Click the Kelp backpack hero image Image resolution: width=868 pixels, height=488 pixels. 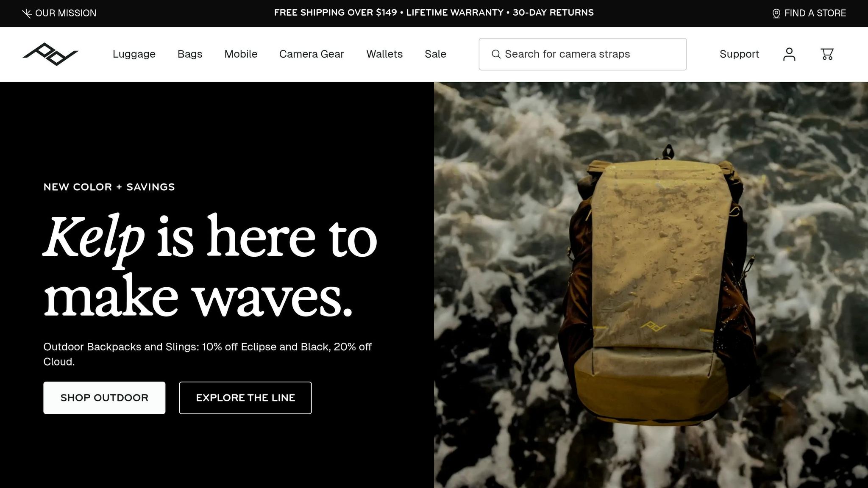651,285
